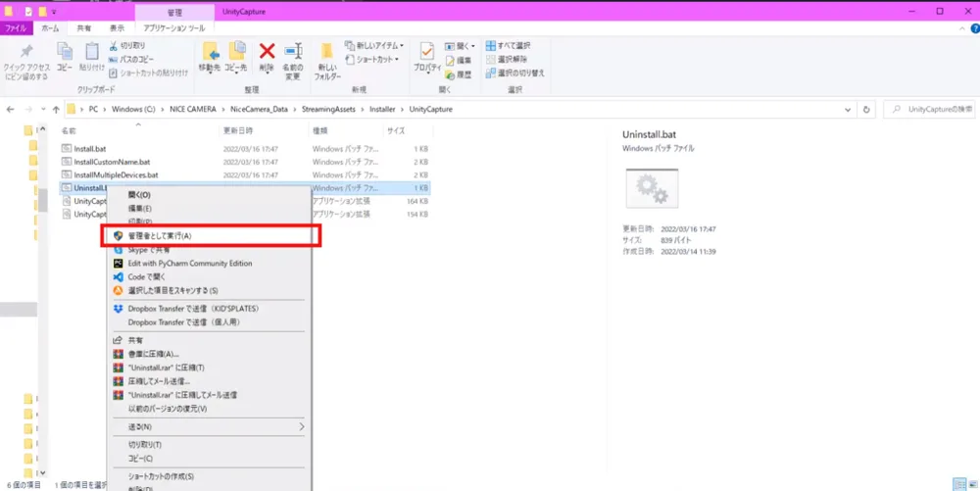980x491 pixels.
Task: Open the File (ファイル) tab
Action: [x=16, y=28]
